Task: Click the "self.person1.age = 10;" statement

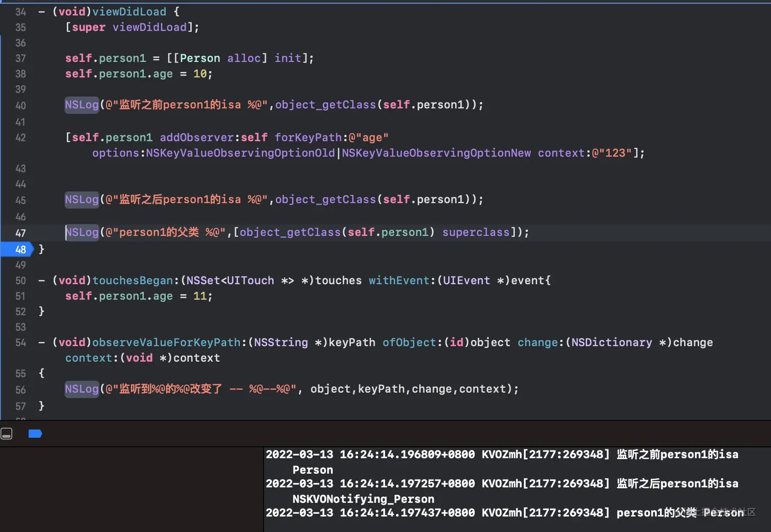Action: click(139, 73)
